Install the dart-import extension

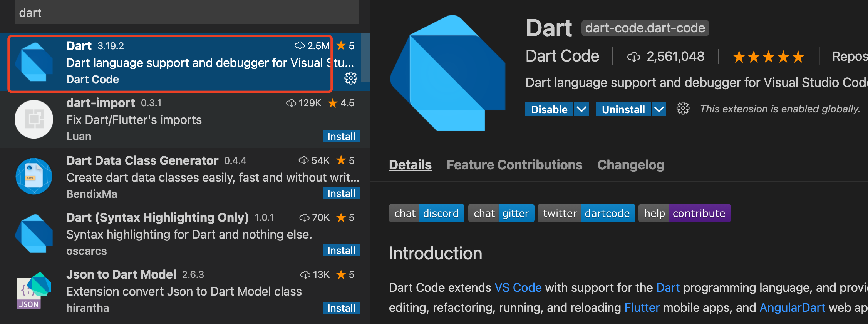pos(342,136)
